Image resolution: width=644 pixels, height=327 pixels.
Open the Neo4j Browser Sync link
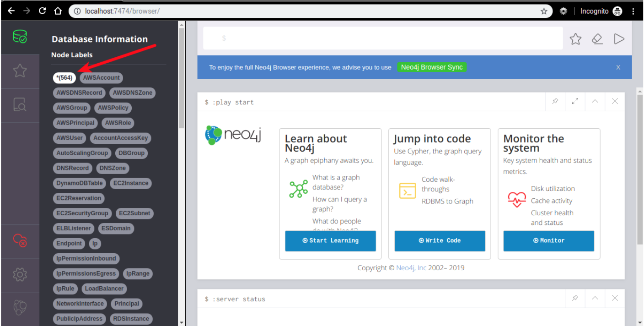pos(431,67)
